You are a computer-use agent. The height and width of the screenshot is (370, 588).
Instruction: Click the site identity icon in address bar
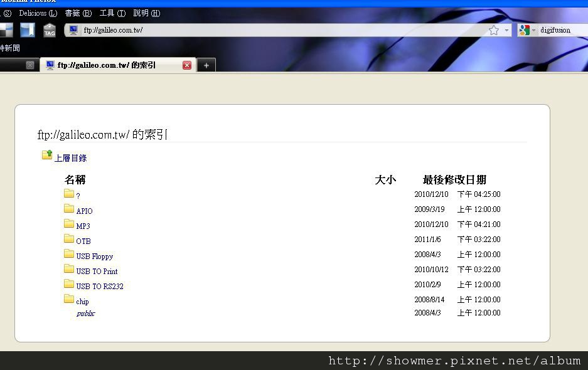pyautogui.click(x=73, y=30)
